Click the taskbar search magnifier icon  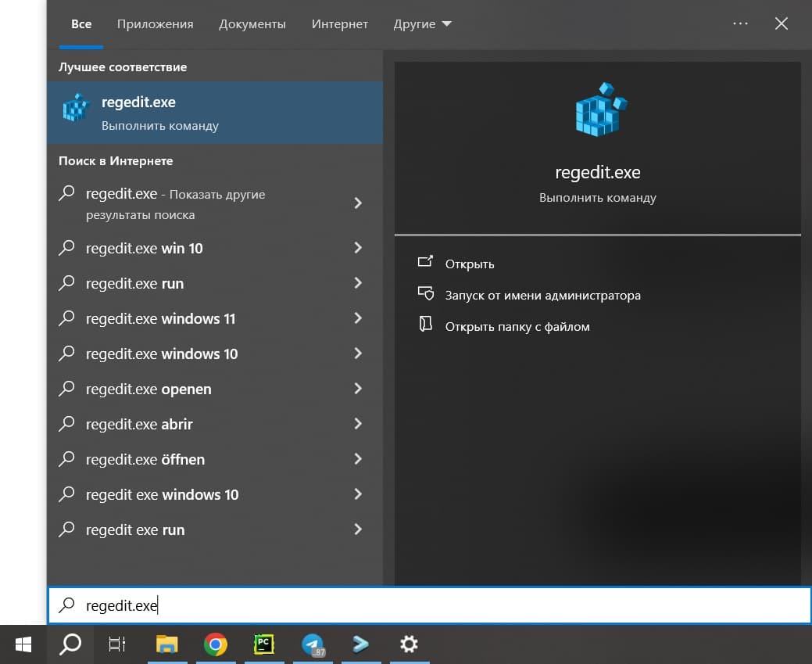[x=70, y=644]
